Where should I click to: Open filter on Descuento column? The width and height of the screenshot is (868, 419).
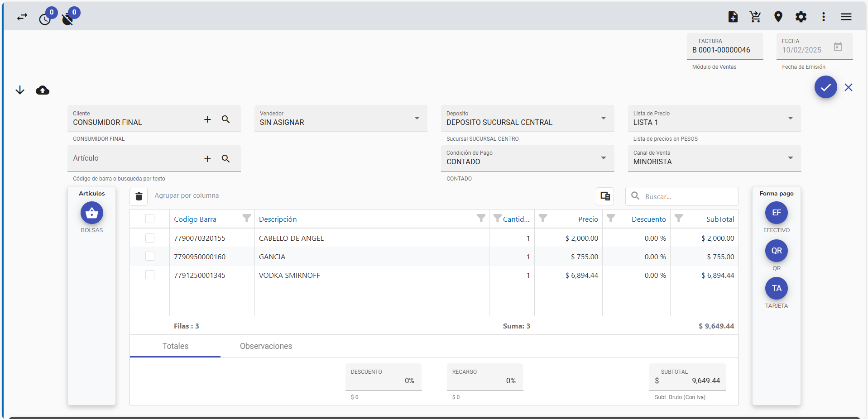pos(611,219)
